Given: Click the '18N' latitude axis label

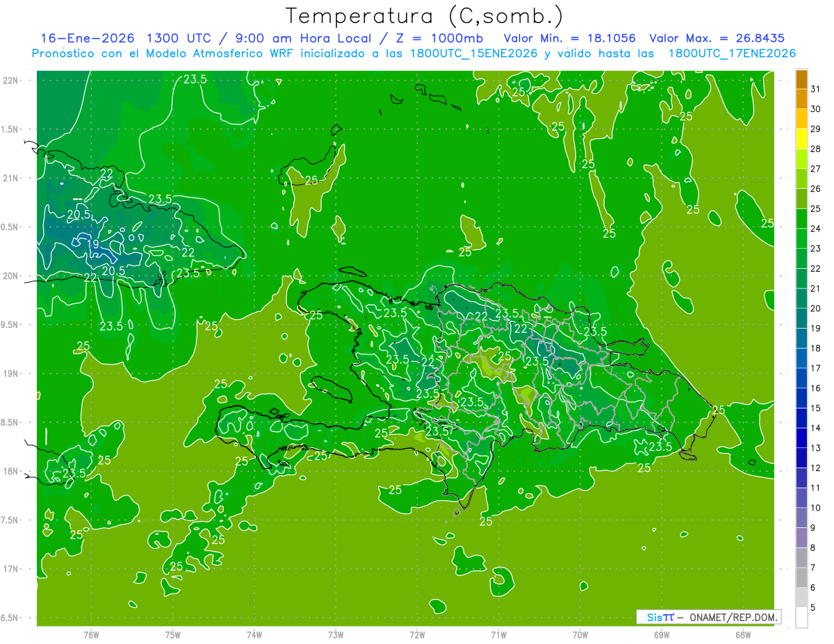Looking at the screenshot, I should tap(10, 471).
